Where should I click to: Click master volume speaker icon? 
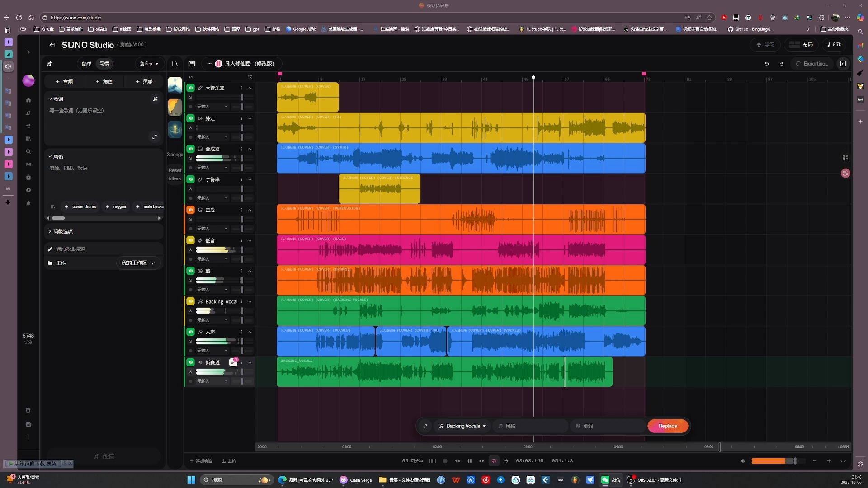[742, 461]
